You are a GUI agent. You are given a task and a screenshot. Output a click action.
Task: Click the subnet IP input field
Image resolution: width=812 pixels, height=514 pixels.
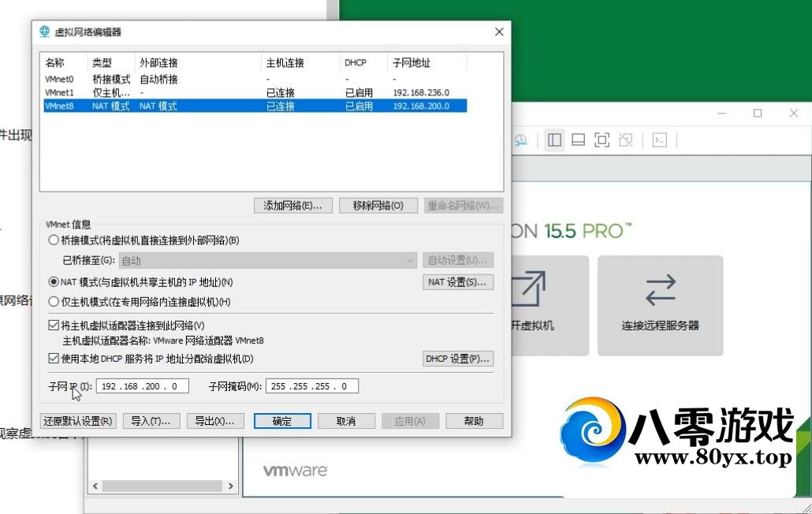143,386
